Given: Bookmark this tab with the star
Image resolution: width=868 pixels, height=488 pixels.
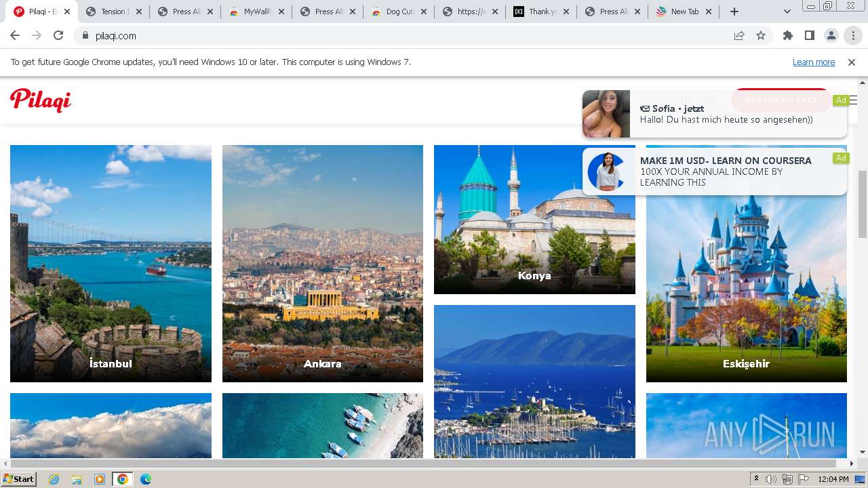Looking at the screenshot, I should click(761, 36).
